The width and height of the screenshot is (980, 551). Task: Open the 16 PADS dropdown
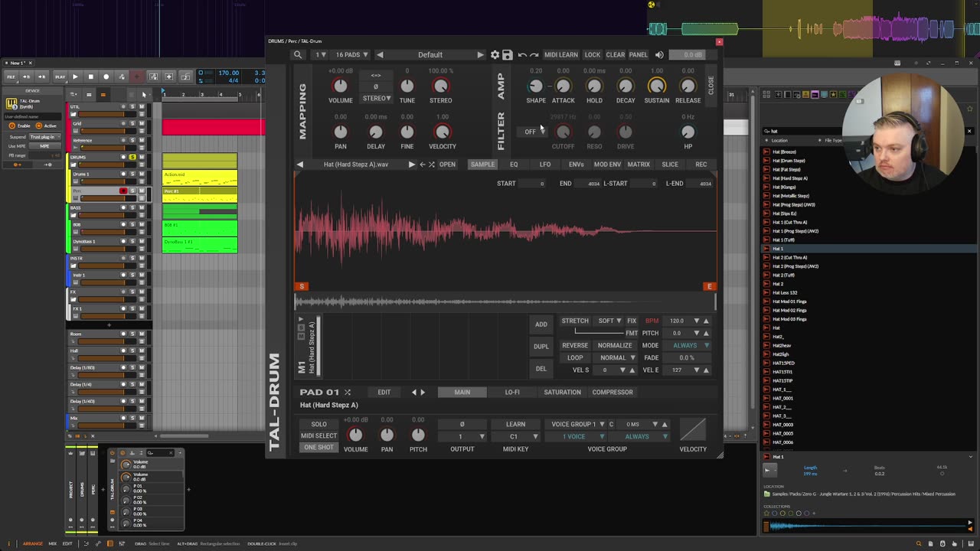[351, 55]
